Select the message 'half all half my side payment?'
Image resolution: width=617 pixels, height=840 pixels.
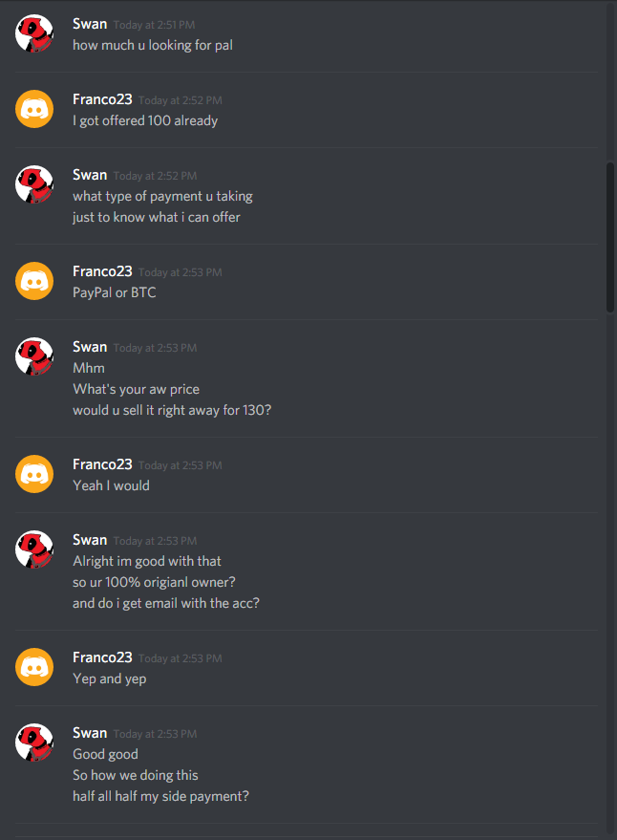[160, 797]
